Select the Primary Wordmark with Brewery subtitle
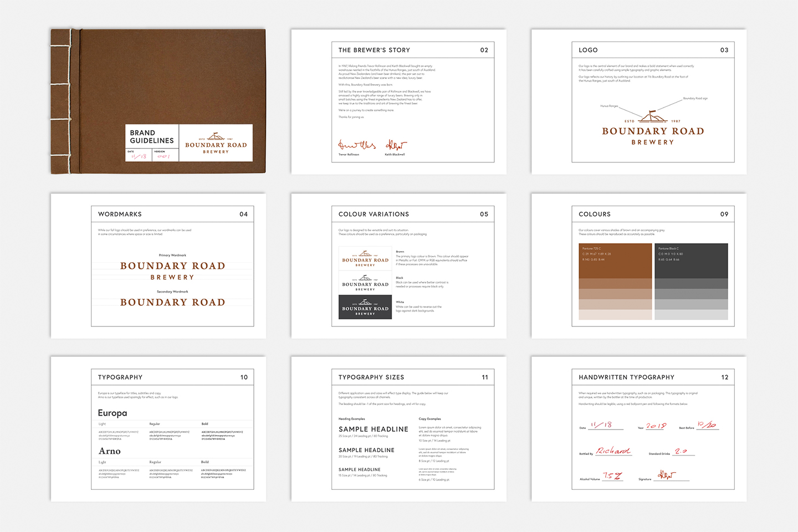798x532 pixels. coord(172,270)
